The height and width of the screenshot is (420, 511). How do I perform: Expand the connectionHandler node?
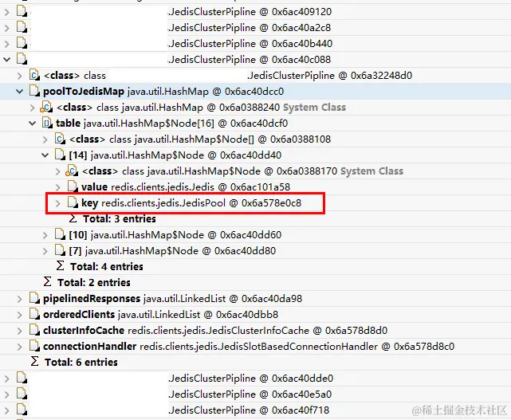click(20, 347)
